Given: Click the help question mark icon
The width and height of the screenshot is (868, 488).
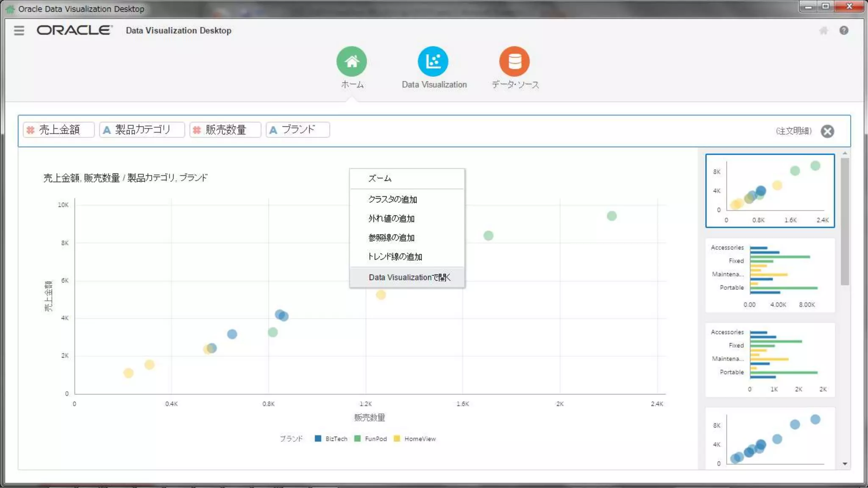Looking at the screenshot, I should (x=843, y=30).
